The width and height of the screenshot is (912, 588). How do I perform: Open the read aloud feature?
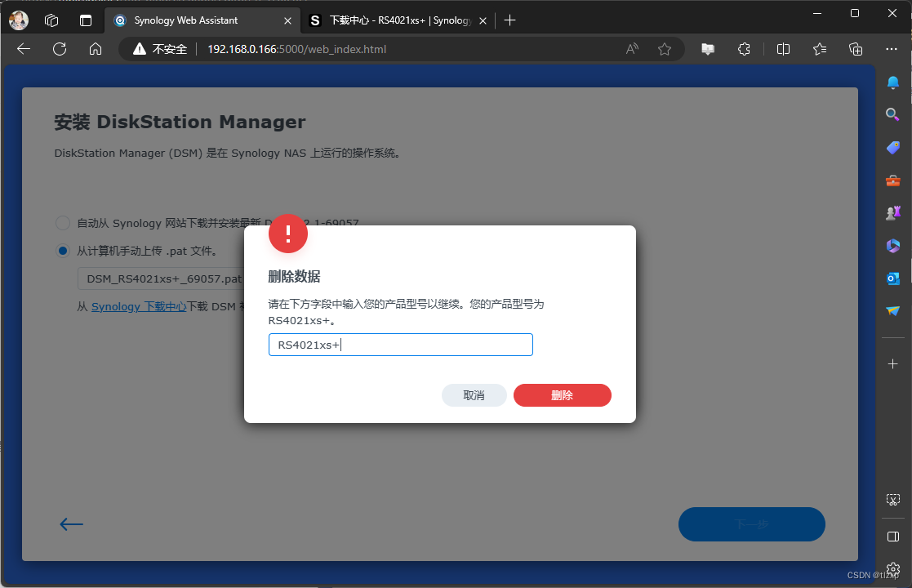(632, 49)
